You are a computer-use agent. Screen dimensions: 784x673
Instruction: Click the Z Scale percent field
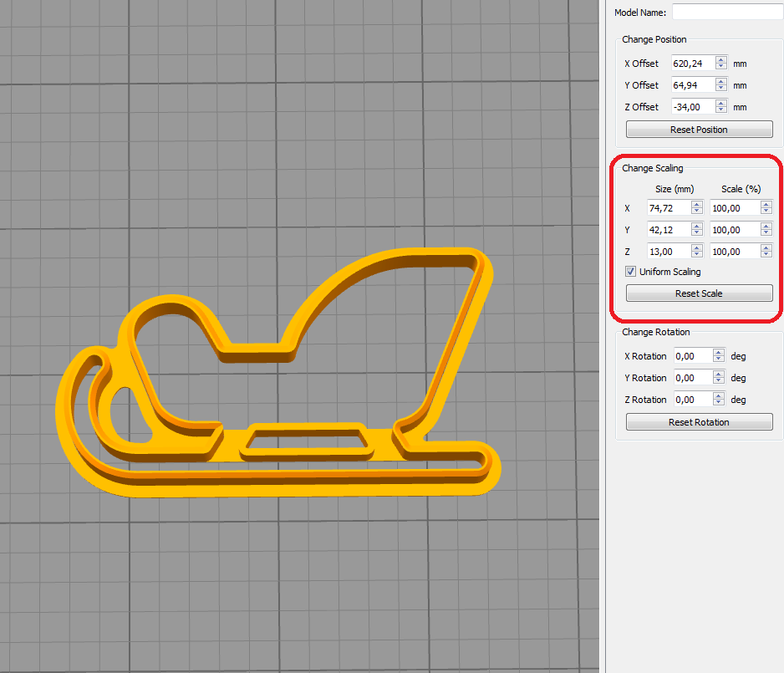click(735, 251)
